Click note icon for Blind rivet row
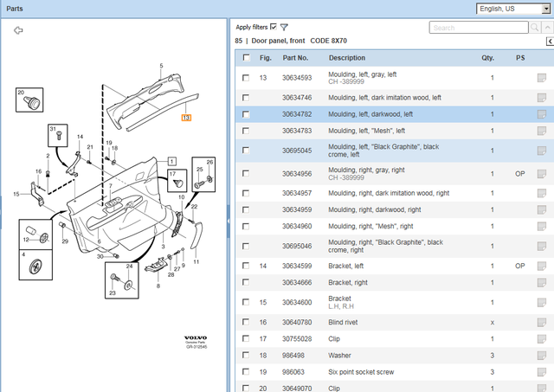This screenshot has height=392, width=554. tap(541, 321)
